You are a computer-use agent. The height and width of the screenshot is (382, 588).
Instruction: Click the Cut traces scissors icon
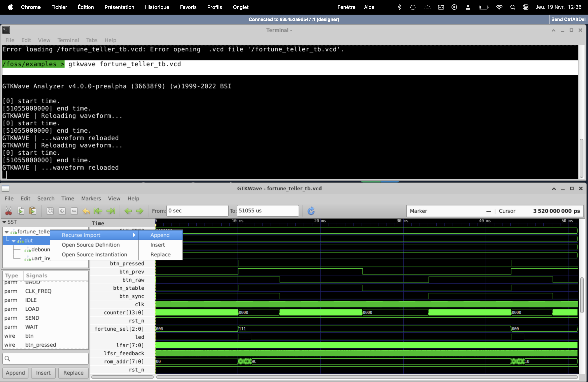(8, 211)
